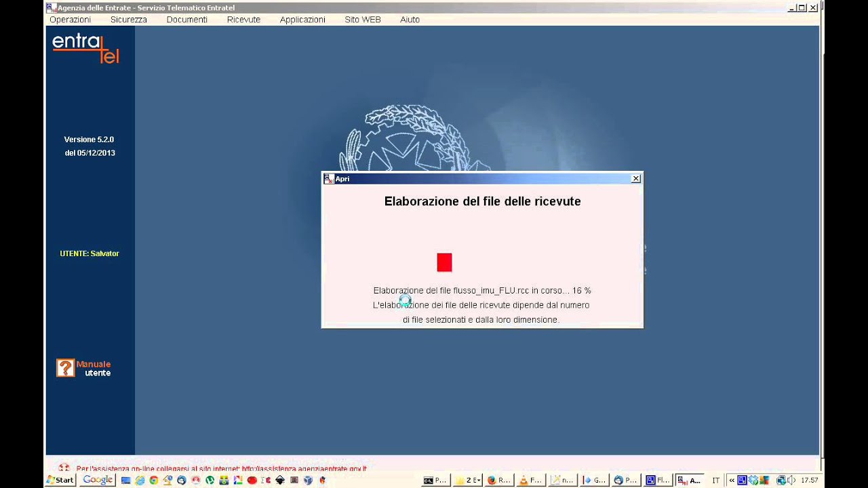Click the Google toolbar button in taskbar
The width and height of the screenshot is (868, 488).
97,480
